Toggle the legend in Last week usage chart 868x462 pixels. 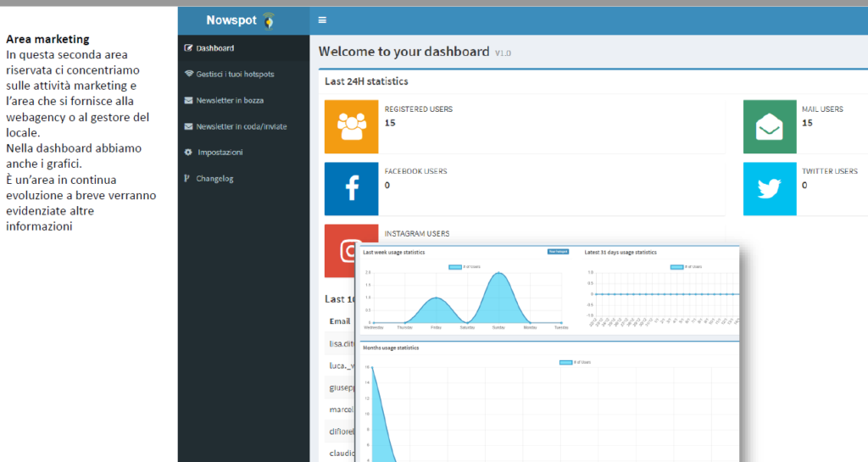point(464,267)
